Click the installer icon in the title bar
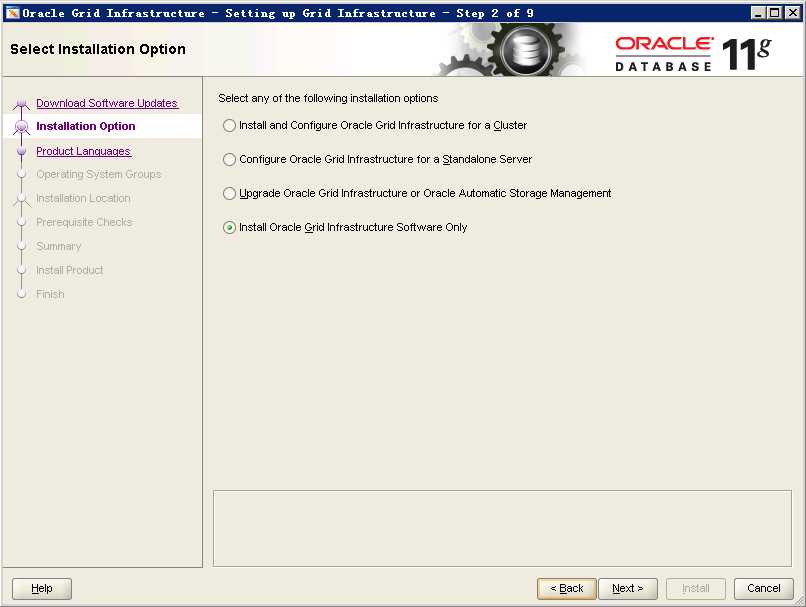Viewport: 806px width, 607px height. (x=12, y=13)
